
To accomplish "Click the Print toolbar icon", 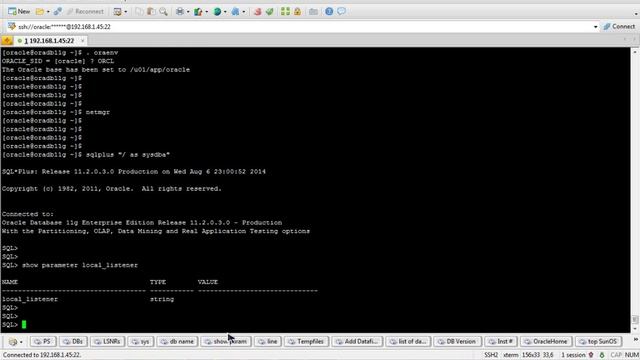I will [x=180, y=12].
